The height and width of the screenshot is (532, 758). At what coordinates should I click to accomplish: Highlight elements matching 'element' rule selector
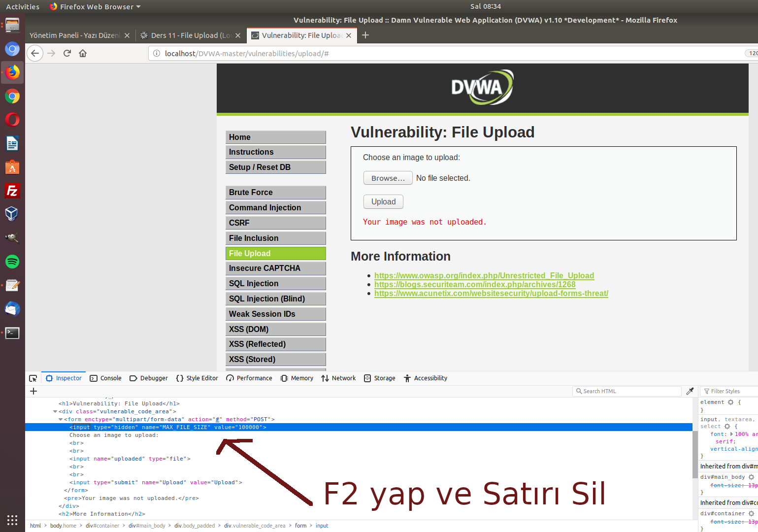731,402
